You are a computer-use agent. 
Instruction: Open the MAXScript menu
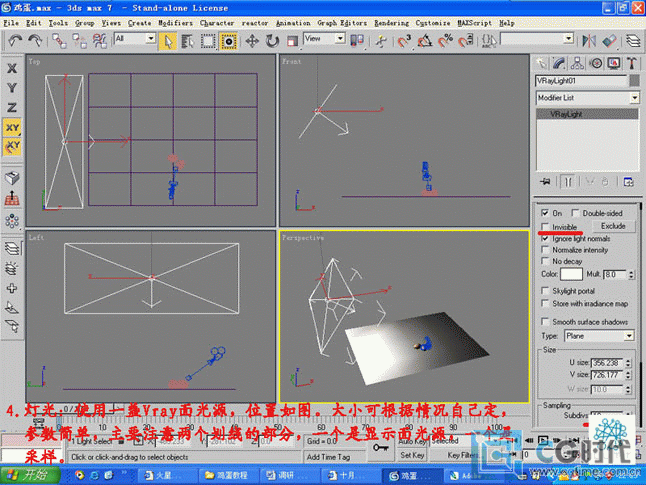pos(475,23)
